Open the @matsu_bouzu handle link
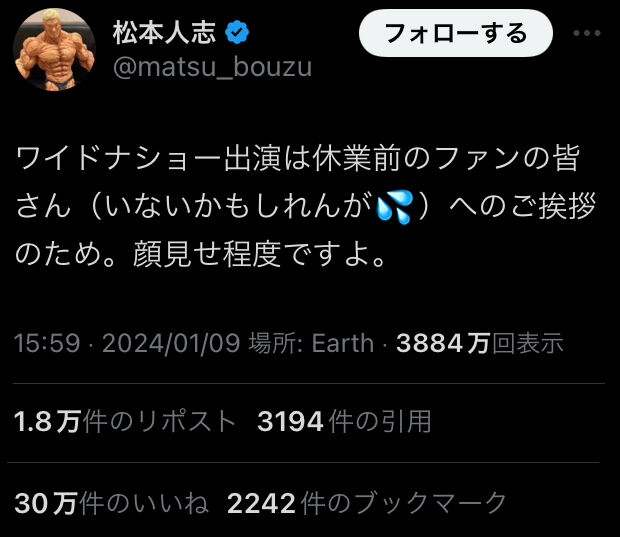 tap(212, 67)
